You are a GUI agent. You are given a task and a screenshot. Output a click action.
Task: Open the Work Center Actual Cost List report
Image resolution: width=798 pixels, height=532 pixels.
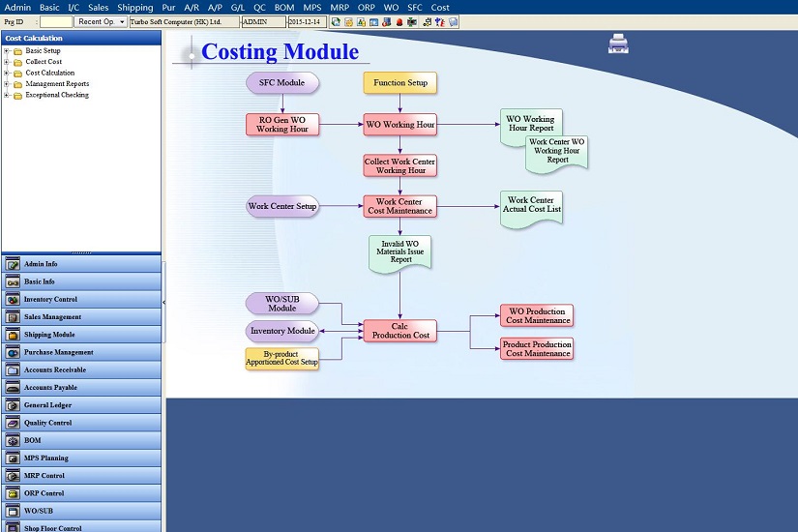coord(531,207)
